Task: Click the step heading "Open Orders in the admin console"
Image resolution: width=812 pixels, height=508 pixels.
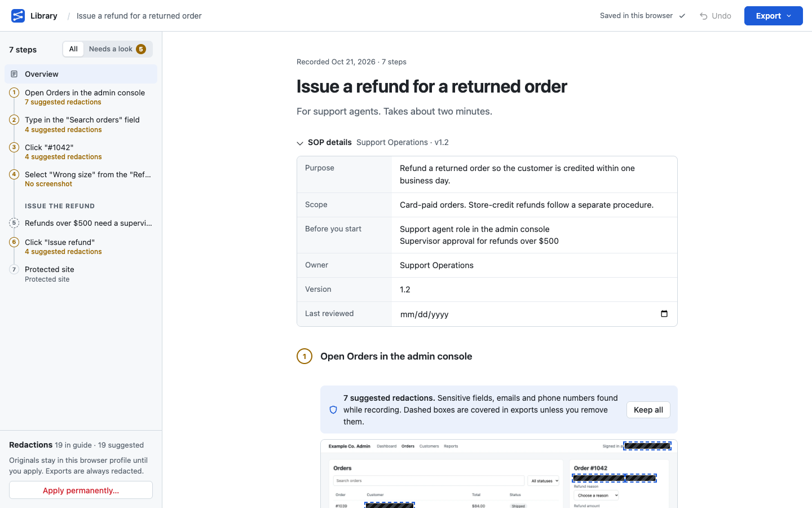Action: 396,356
